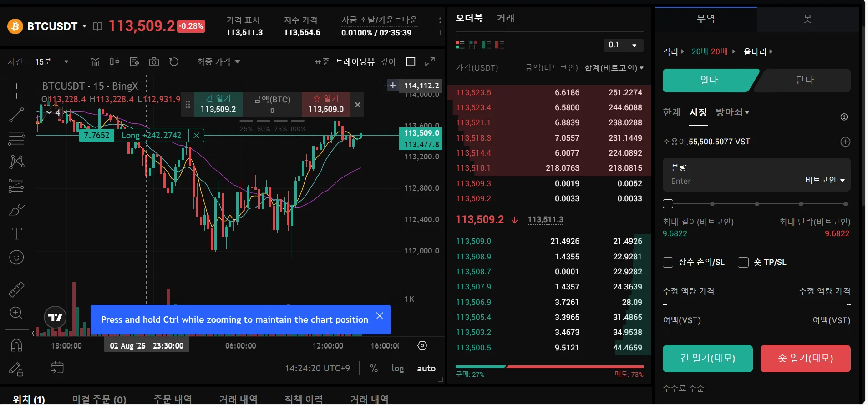Select the trend line drawing tool

coord(16,115)
